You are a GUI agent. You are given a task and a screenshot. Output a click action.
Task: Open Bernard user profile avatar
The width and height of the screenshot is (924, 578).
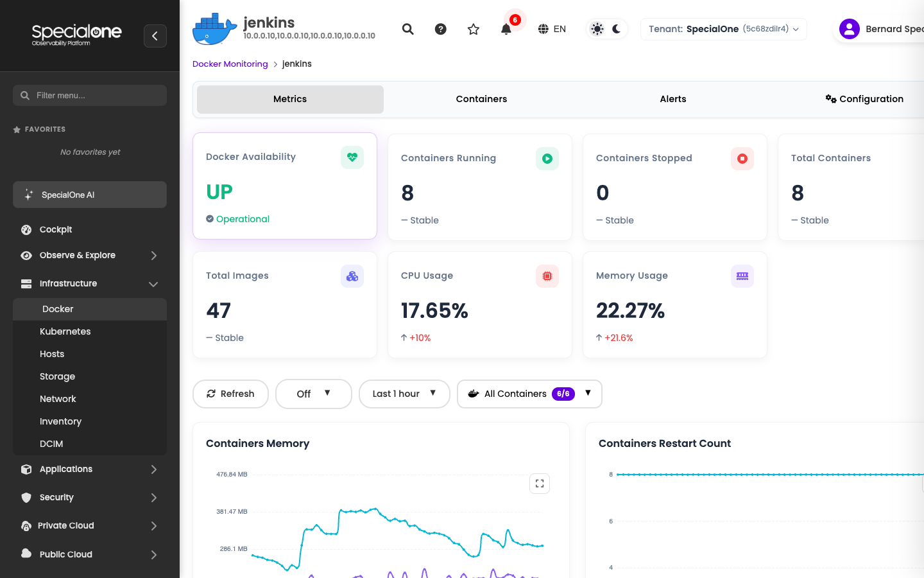pos(850,29)
